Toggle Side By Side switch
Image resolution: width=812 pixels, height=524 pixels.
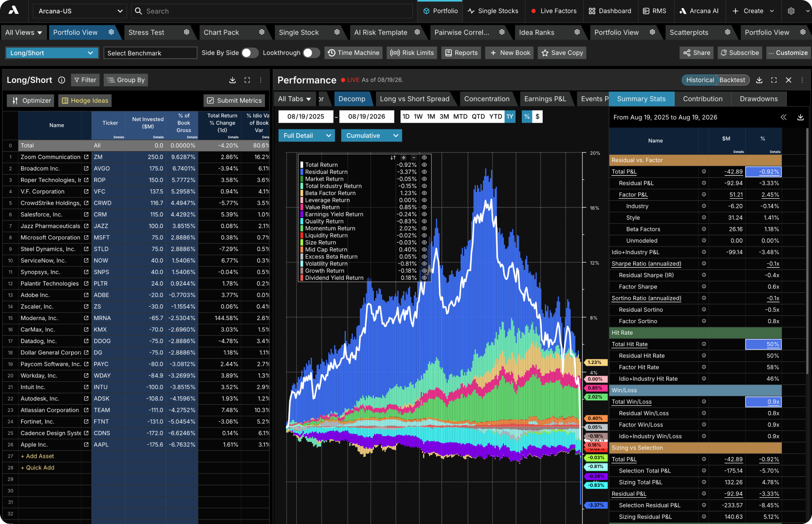tap(250, 53)
